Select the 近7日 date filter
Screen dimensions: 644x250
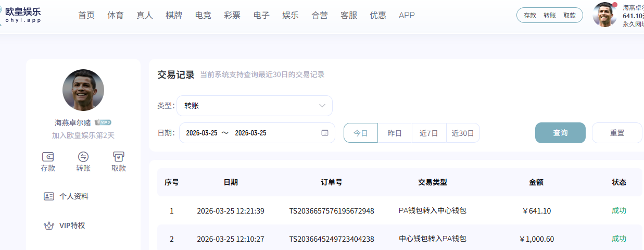click(x=429, y=133)
